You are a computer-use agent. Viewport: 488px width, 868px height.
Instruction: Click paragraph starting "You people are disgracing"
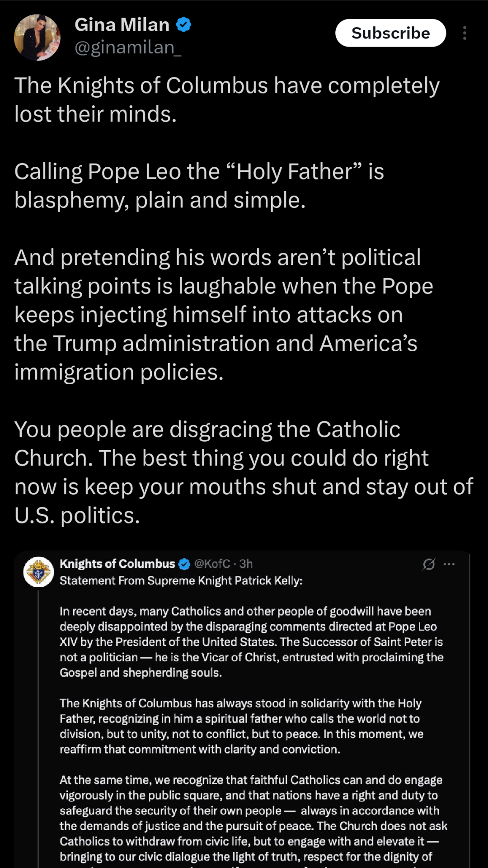(244, 472)
